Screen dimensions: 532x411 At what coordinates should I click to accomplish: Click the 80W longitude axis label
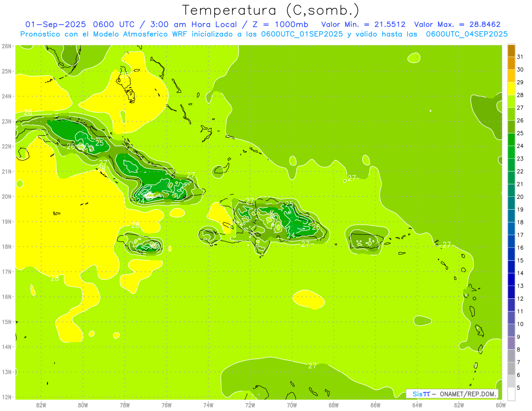pyautogui.click(x=82, y=405)
